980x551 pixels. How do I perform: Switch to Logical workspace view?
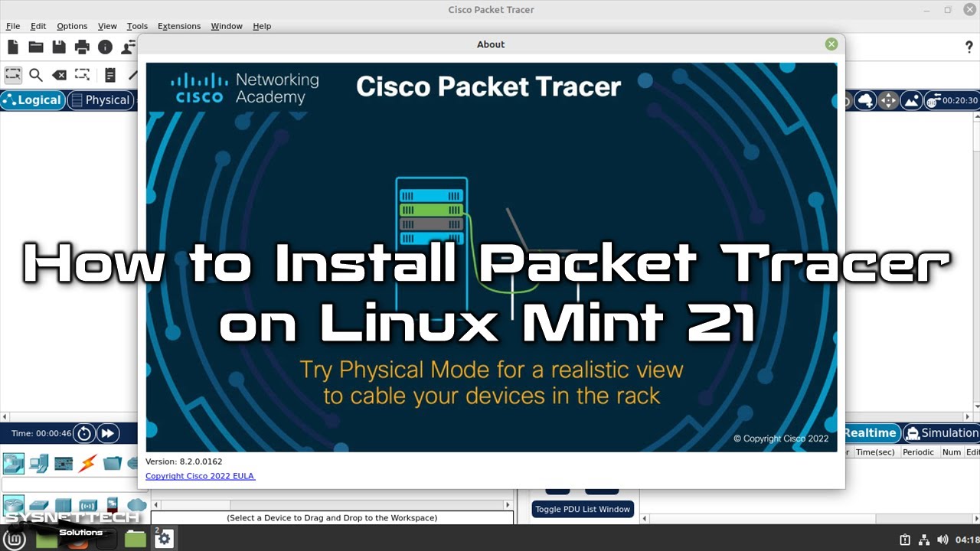point(33,100)
